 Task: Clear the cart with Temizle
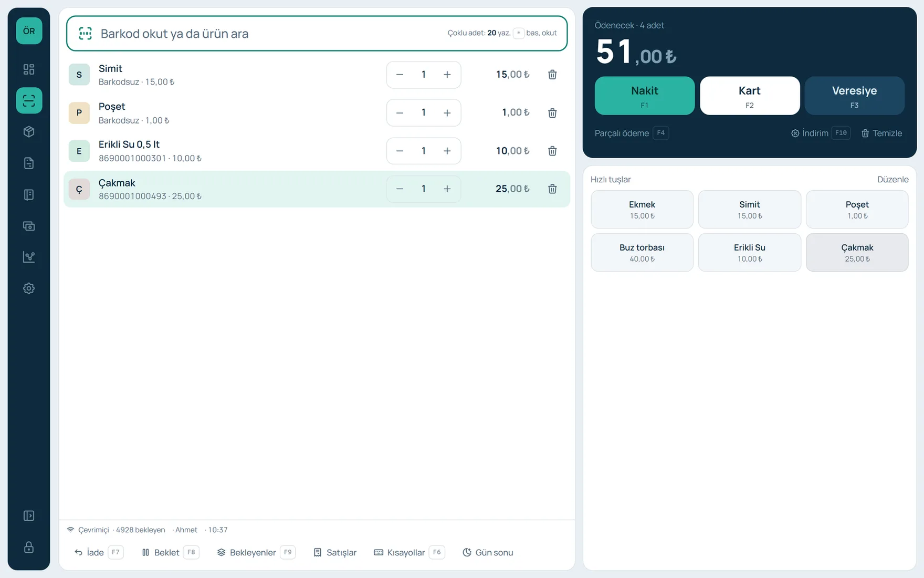click(881, 133)
